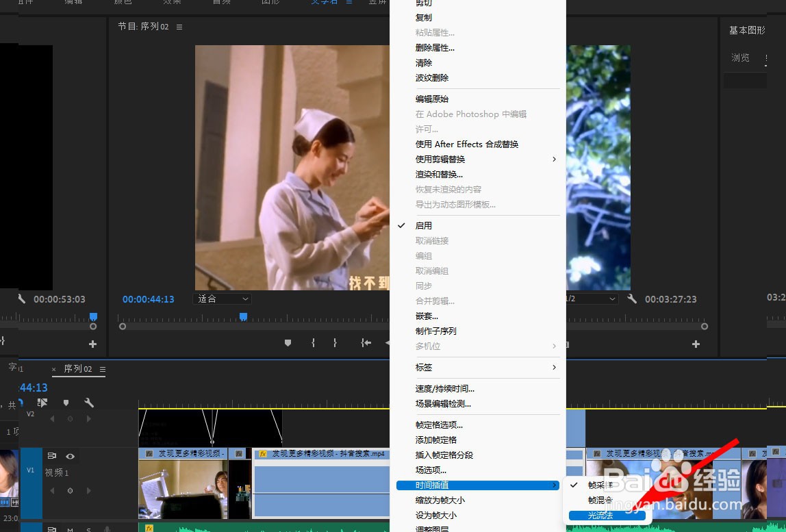786x532 pixels.
Task: Open Source monitor button editor plus
Action: (92, 344)
